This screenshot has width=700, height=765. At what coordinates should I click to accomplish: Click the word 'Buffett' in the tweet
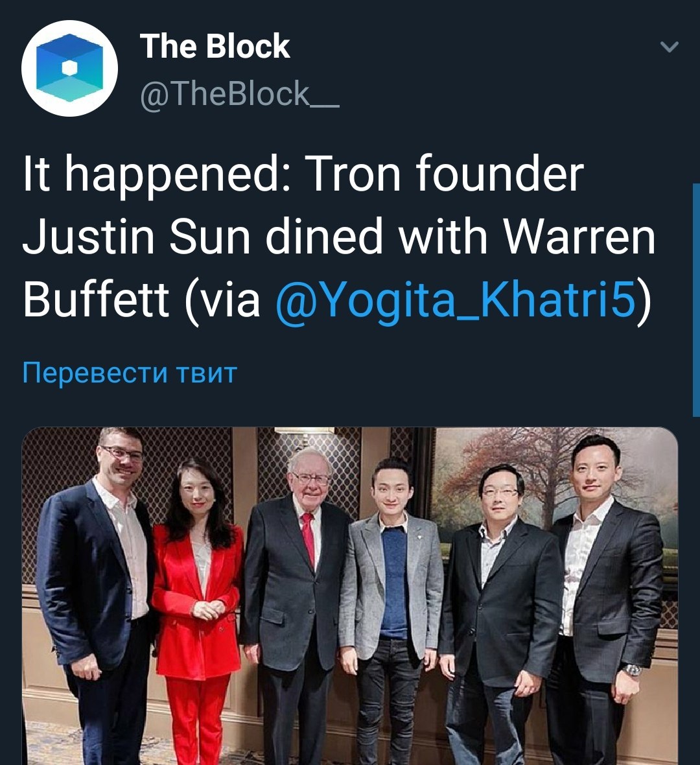(x=96, y=299)
